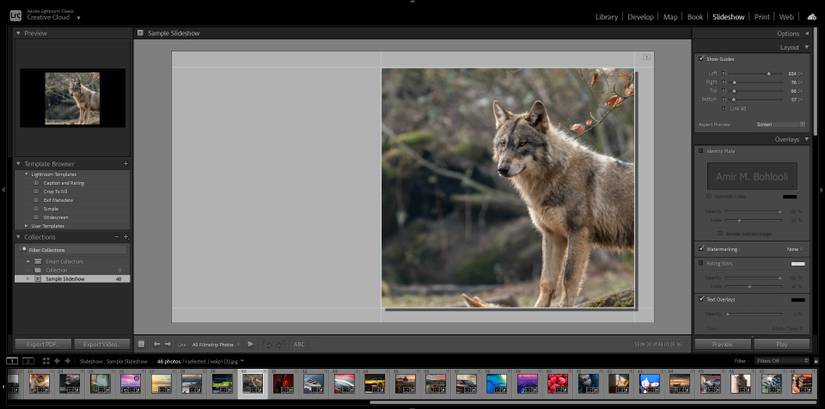Click Caption and Rating template icon

point(36,183)
